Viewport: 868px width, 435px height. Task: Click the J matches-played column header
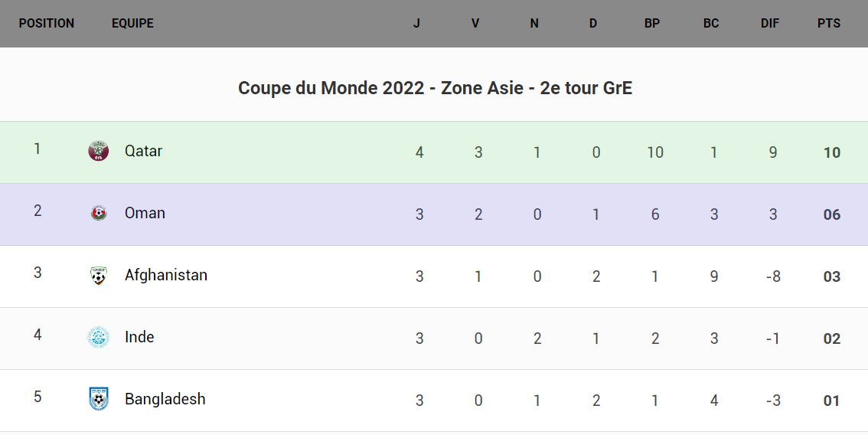(x=416, y=23)
